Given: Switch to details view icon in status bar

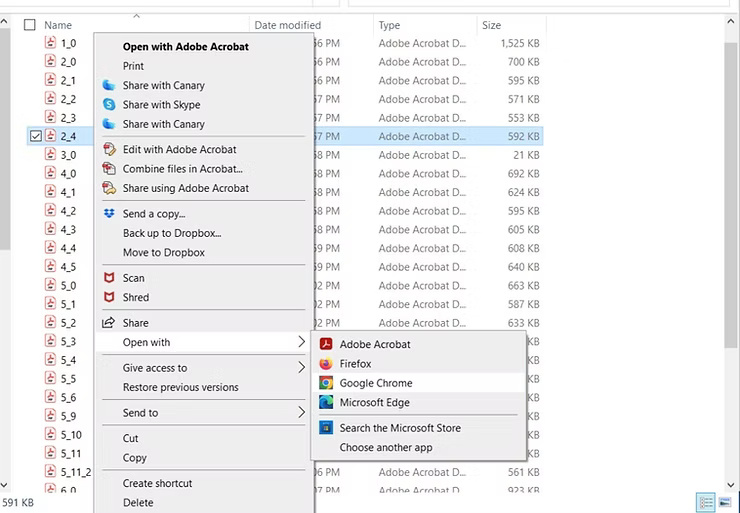Looking at the screenshot, I should click(706, 502).
